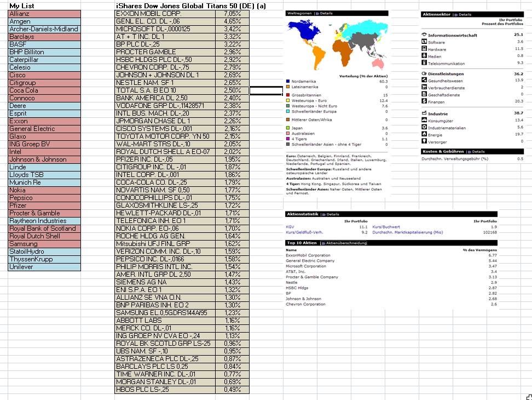Select the BHP Billiton cell
532x400 pixels.
44,52
